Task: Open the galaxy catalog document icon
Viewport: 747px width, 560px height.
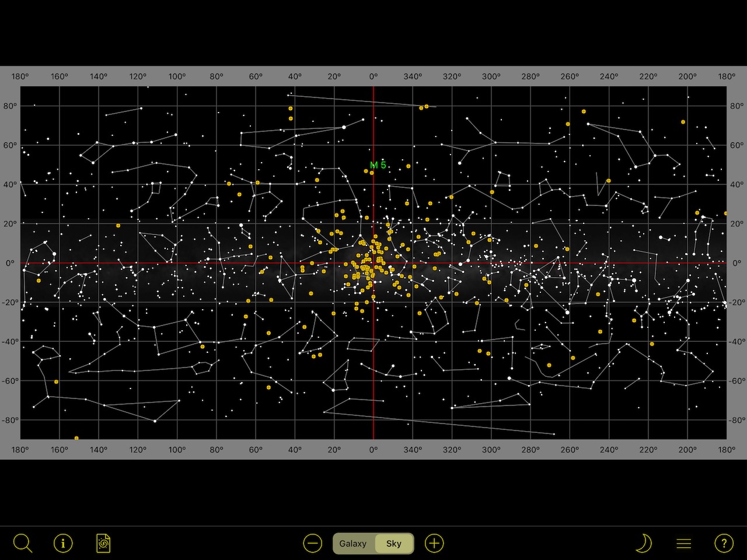Action: click(103, 543)
